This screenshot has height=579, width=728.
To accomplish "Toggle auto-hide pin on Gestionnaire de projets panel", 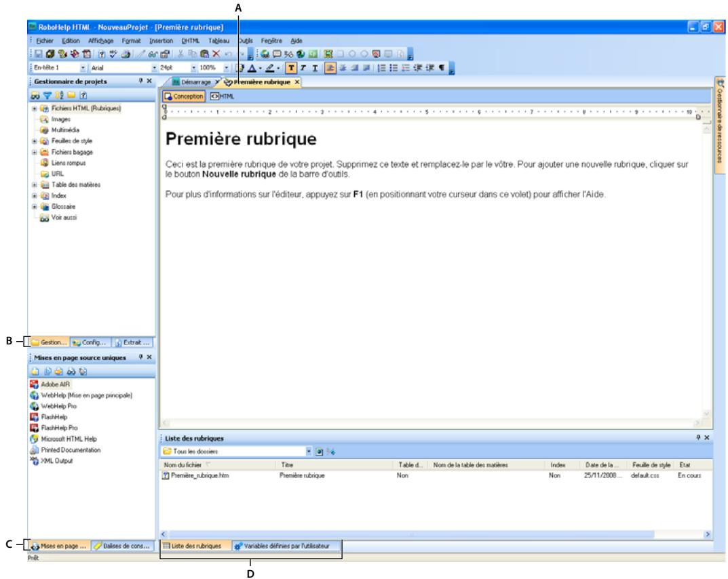I will click(x=140, y=80).
